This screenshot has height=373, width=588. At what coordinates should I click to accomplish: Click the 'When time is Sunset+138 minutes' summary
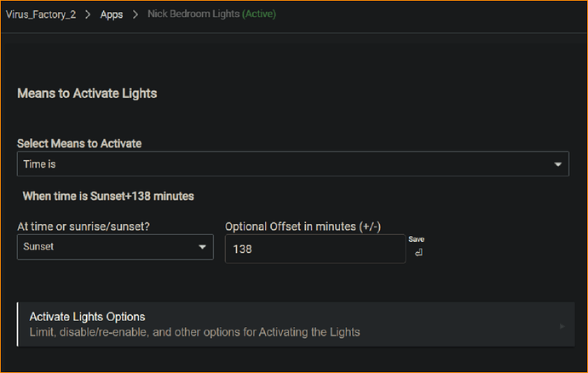pyautogui.click(x=108, y=196)
